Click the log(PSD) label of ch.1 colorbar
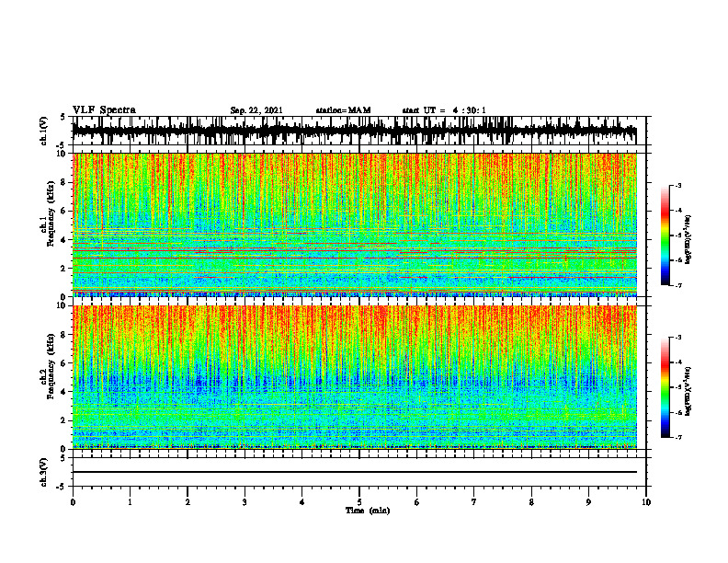Screen dimensions: 728x563 pos(688,239)
